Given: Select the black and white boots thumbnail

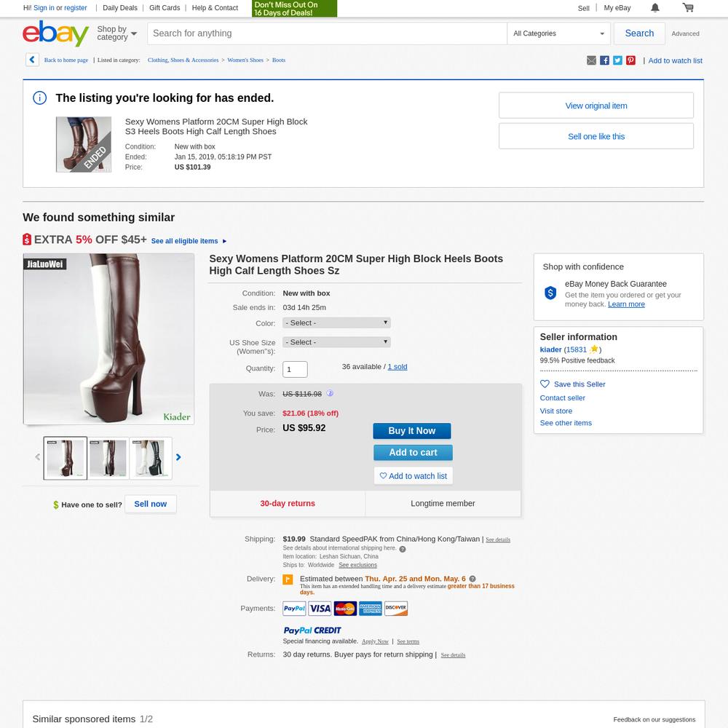Looking at the screenshot, I should pyautogui.click(x=151, y=458).
